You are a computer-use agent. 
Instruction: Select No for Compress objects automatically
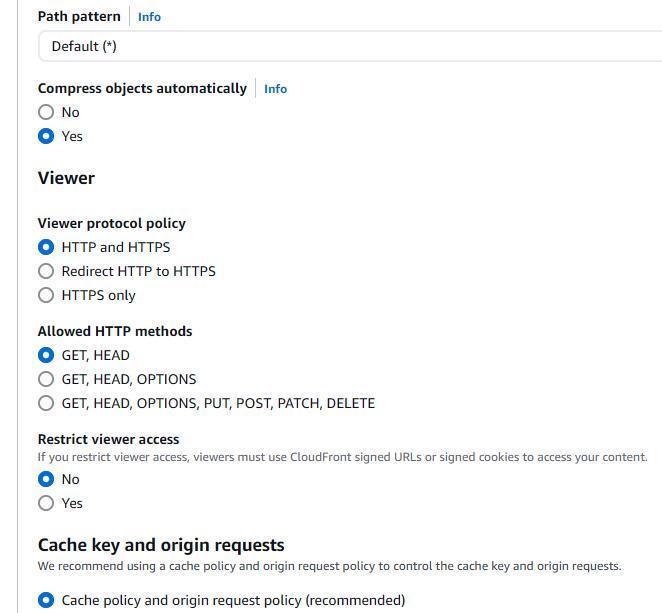46,113
